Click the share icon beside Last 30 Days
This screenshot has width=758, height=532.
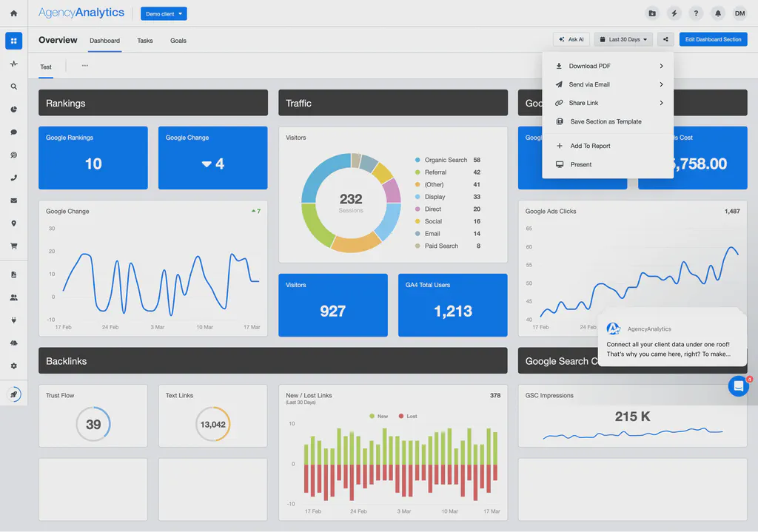665,39
